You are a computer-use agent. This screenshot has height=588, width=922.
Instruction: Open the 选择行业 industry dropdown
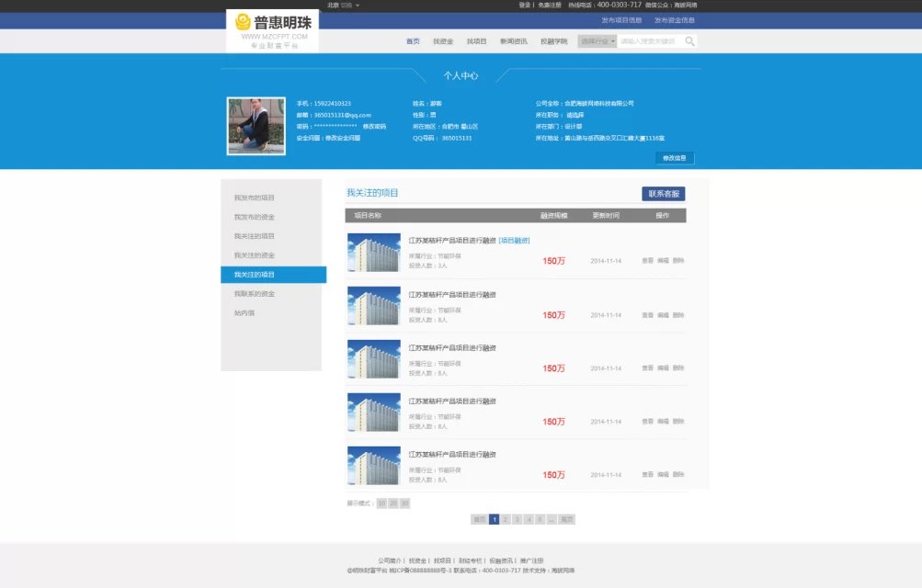[x=597, y=41]
